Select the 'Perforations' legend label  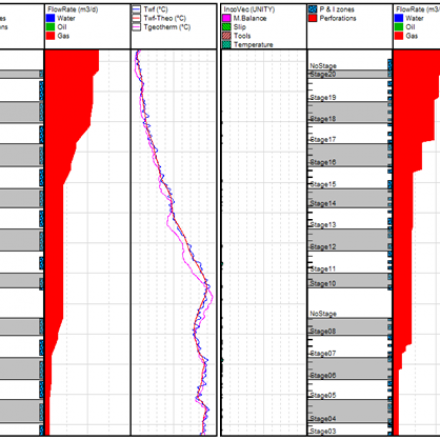[x=338, y=18]
